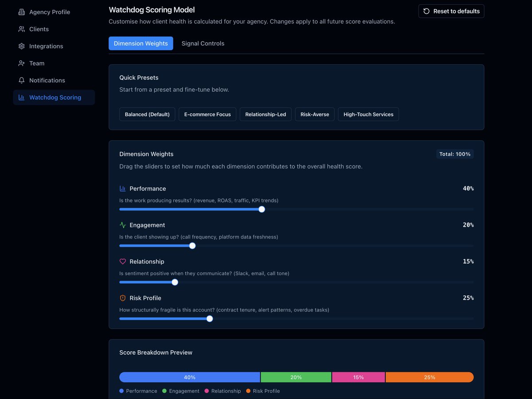Click the Risk Profile shield icon
This screenshot has height=399, width=532.
[x=123, y=298]
